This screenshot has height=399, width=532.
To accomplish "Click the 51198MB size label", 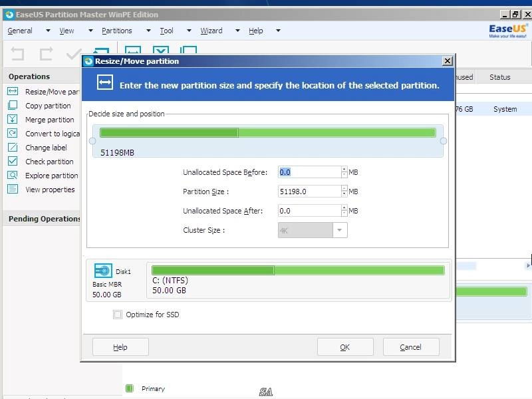I will (x=117, y=153).
